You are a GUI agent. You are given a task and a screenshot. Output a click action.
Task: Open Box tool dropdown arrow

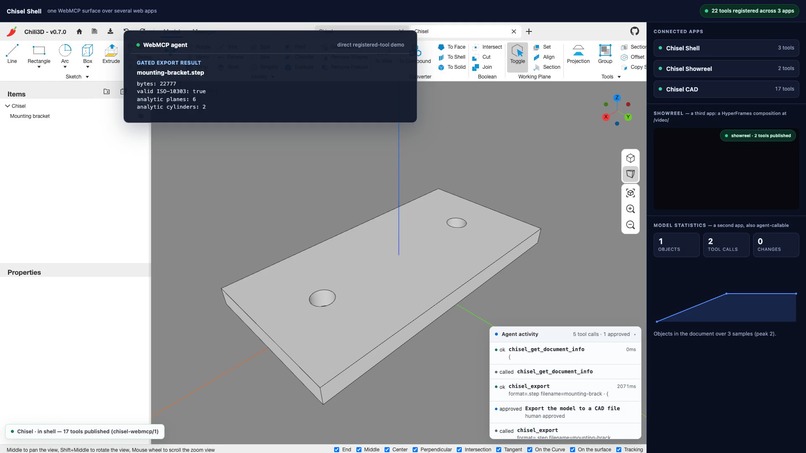click(87, 67)
